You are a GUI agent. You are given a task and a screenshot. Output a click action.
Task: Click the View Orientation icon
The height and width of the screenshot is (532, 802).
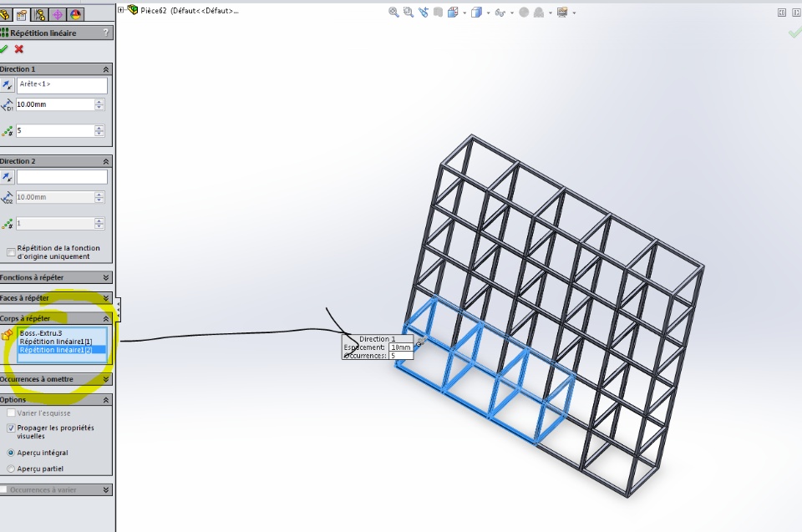pyautogui.click(x=453, y=13)
